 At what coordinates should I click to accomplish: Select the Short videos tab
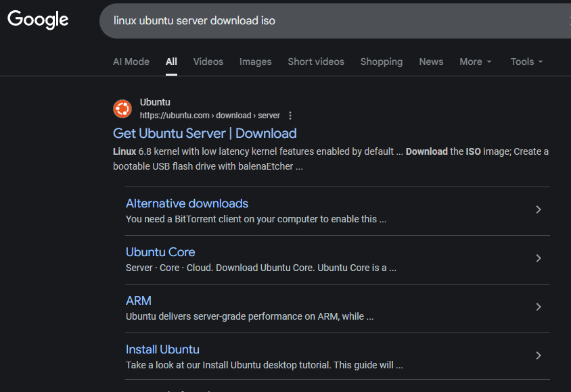pyautogui.click(x=316, y=62)
